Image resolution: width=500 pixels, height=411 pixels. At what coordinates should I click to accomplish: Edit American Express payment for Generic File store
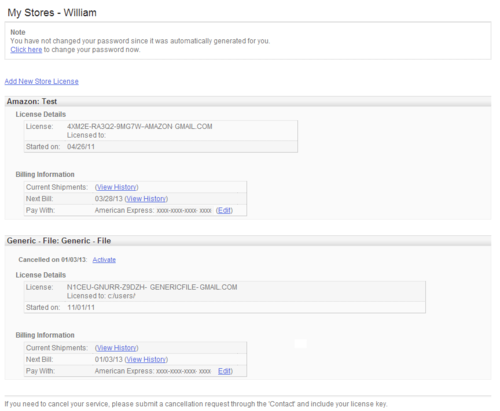[224, 371]
